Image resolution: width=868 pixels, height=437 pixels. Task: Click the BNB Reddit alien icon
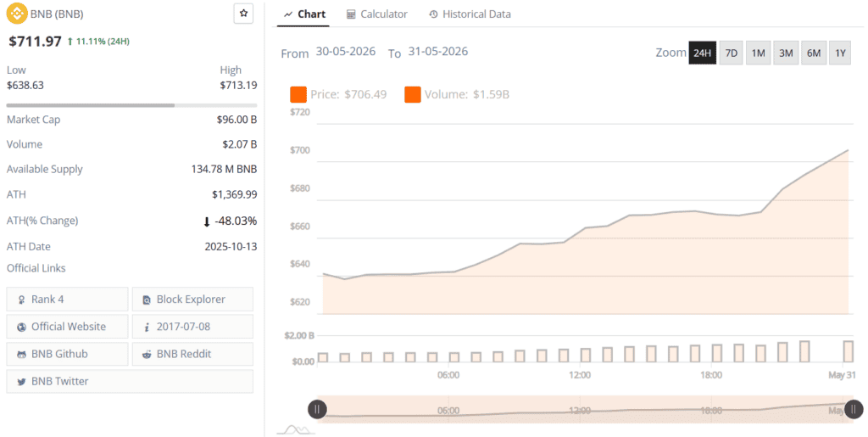pyautogui.click(x=147, y=355)
